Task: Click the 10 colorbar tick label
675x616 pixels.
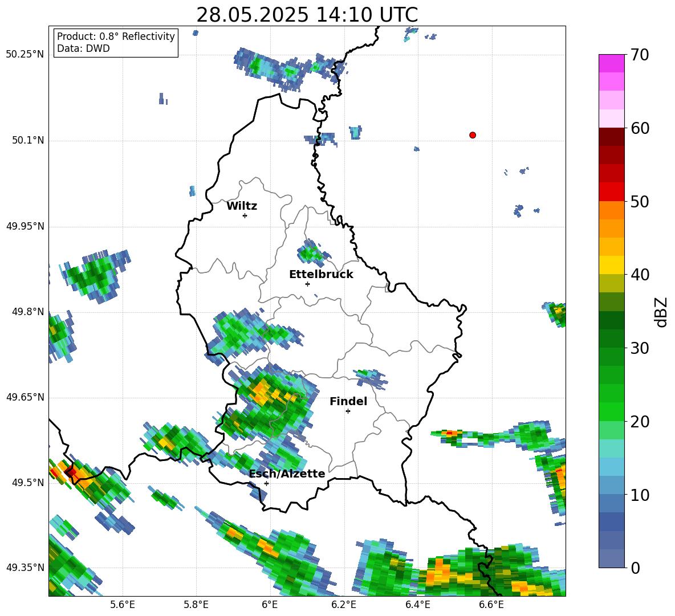Action: 640,495
